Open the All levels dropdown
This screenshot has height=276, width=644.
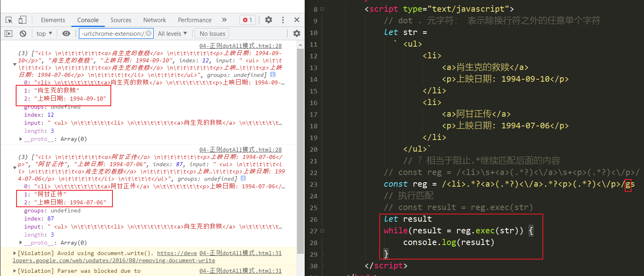pyautogui.click(x=172, y=33)
